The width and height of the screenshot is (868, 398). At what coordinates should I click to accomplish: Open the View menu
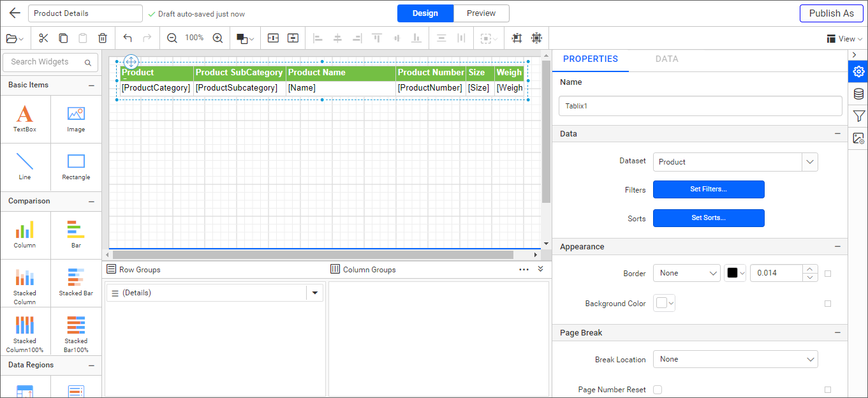pos(844,39)
